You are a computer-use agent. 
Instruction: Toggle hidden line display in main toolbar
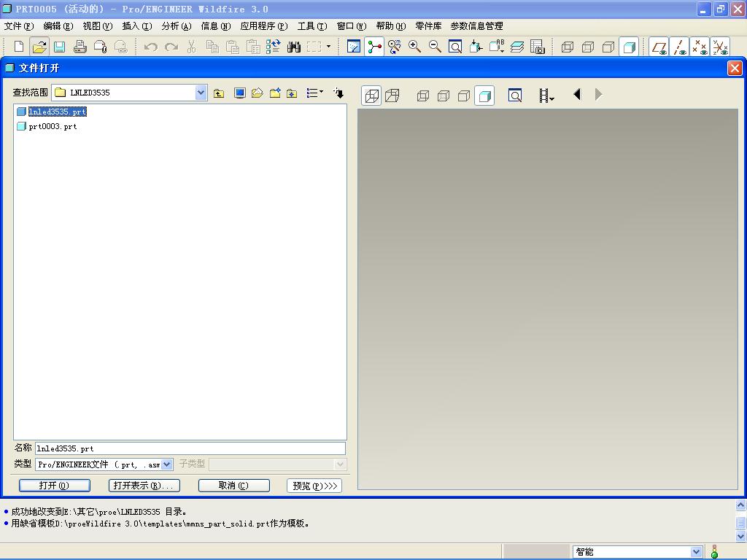[588, 47]
